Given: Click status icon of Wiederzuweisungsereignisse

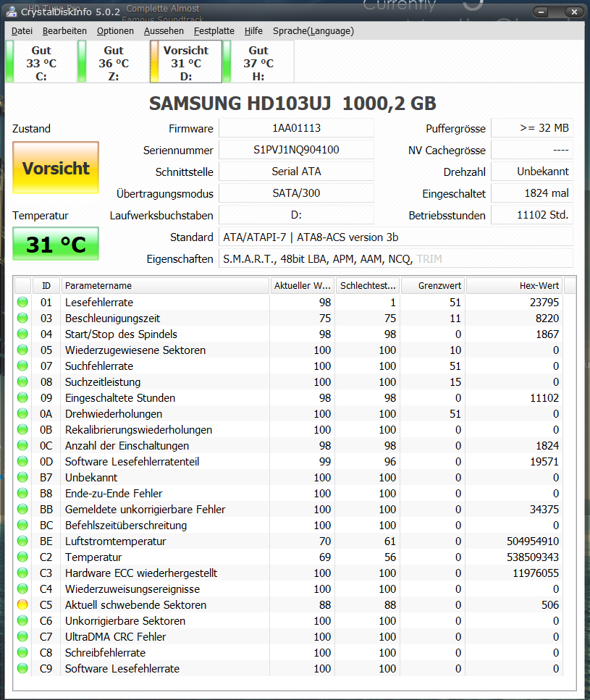Looking at the screenshot, I should tap(22, 589).
